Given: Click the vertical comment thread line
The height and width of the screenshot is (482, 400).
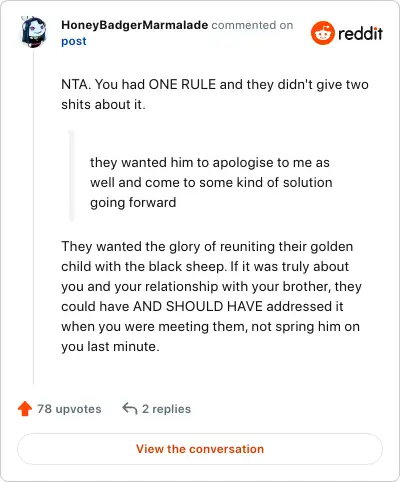Looking at the screenshot, I should 33,217.
